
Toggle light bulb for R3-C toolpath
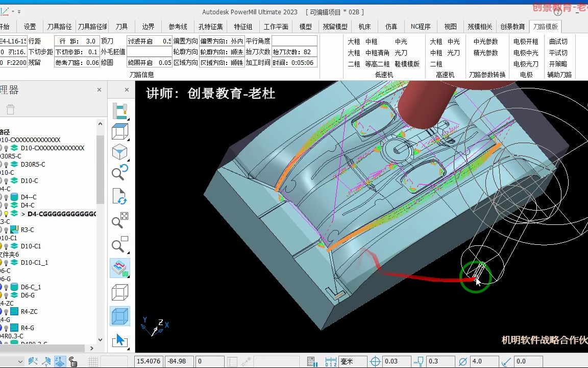(6, 229)
